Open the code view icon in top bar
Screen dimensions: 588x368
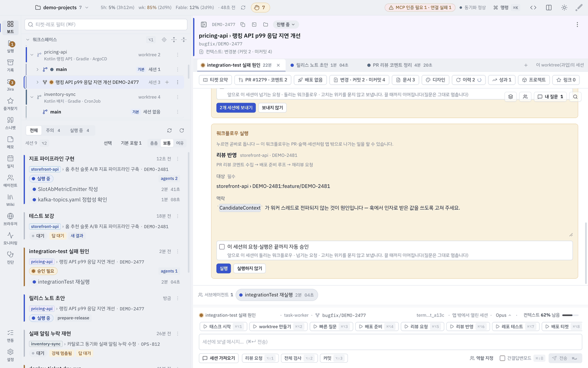point(533,7)
